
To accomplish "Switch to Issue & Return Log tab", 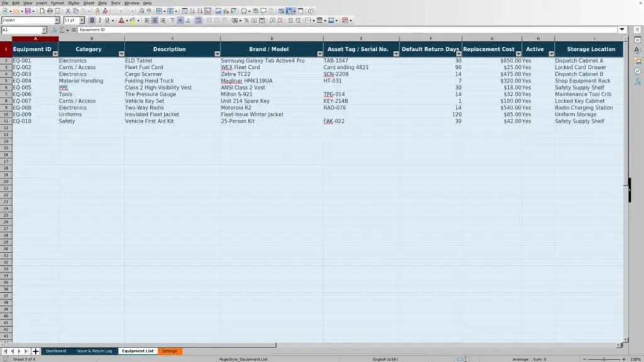I will (94, 351).
